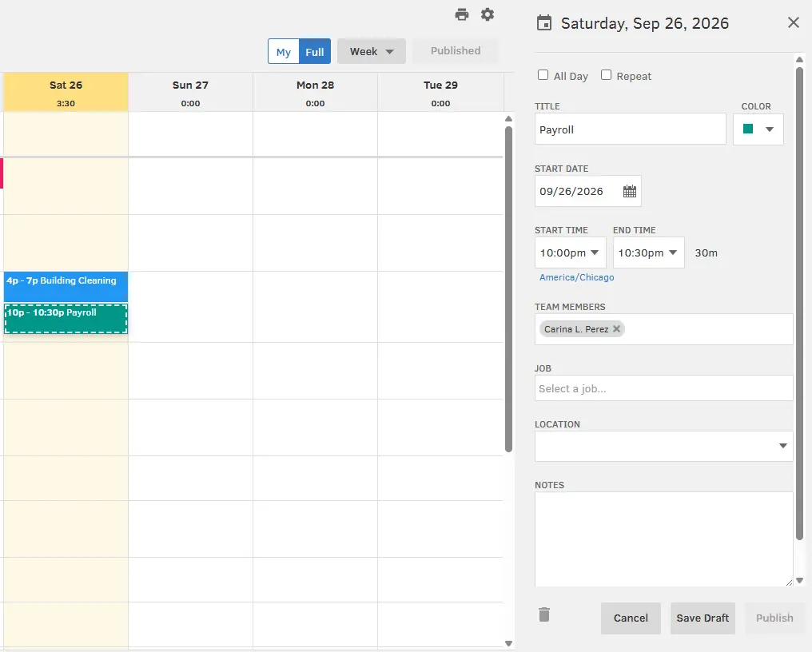Click the Cancel button
Image resolution: width=812 pixels, height=652 pixels.
(631, 618)
